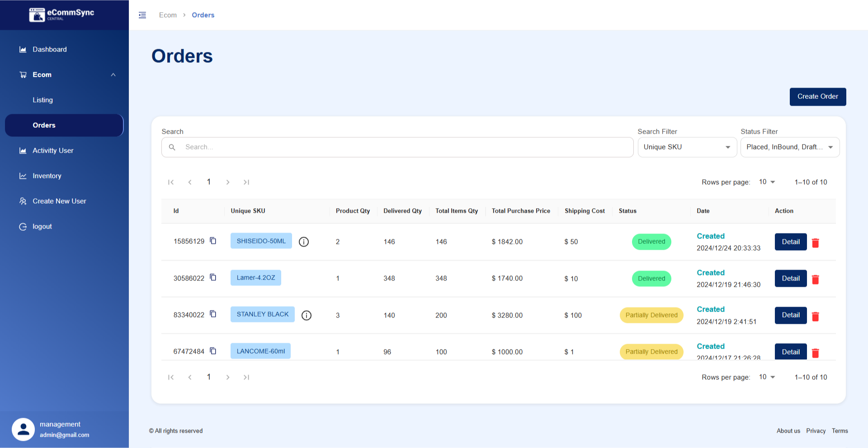The width and height of the screenshot is (868, 448).
Task: Copy order id 67472484
Action: (213, 351)
